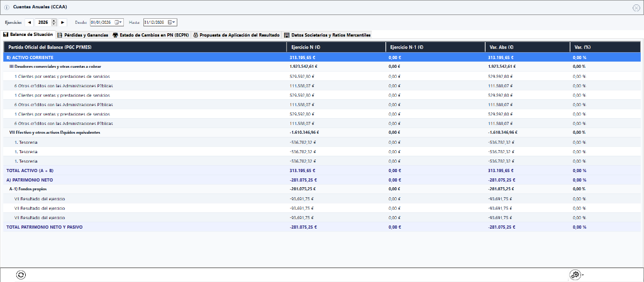Open the Pérdidas y Ganancias tab
Image resolution: width=644 pixels, height=282 pixels.
83,35
